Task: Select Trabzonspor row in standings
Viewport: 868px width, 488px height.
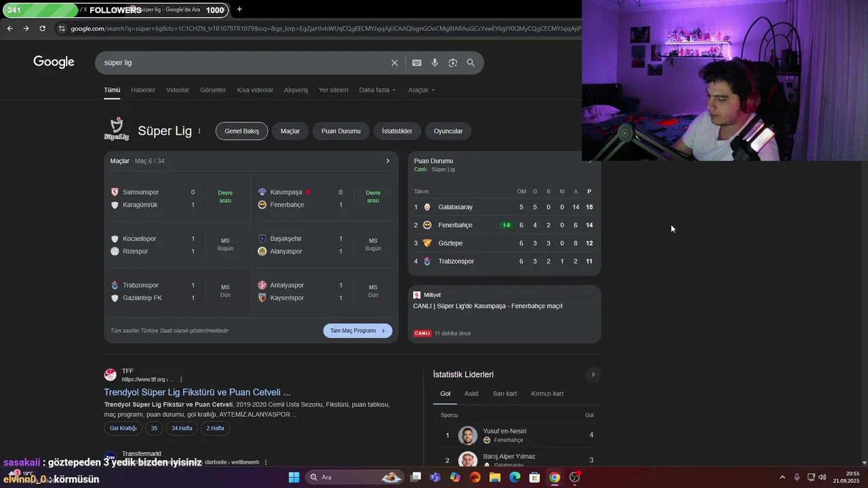Action: click(504, 261)
